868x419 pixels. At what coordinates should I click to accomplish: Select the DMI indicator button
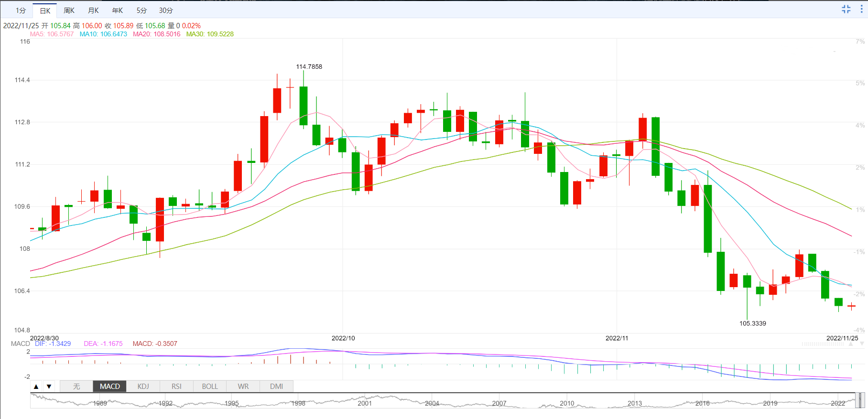tap(276, 387)
